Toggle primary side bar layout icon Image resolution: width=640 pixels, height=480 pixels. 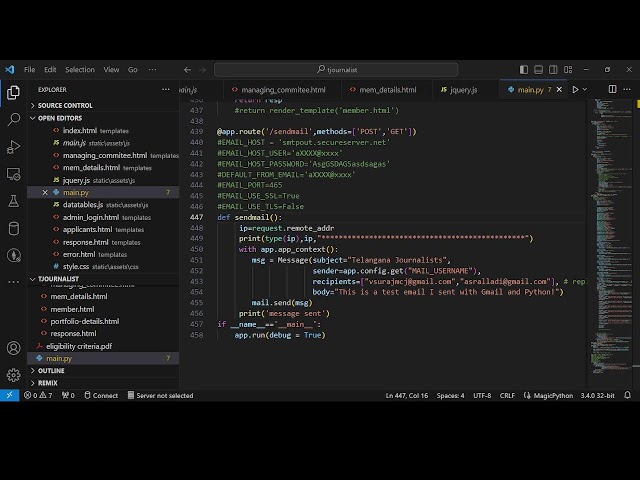tap(524, 70)
